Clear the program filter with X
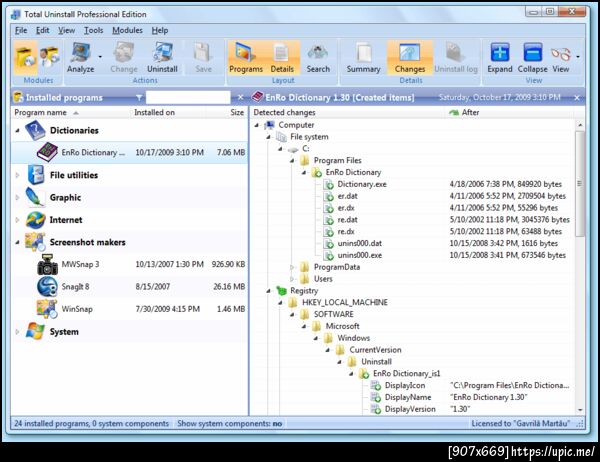This screenshot has height=462, width=600. 240,98
